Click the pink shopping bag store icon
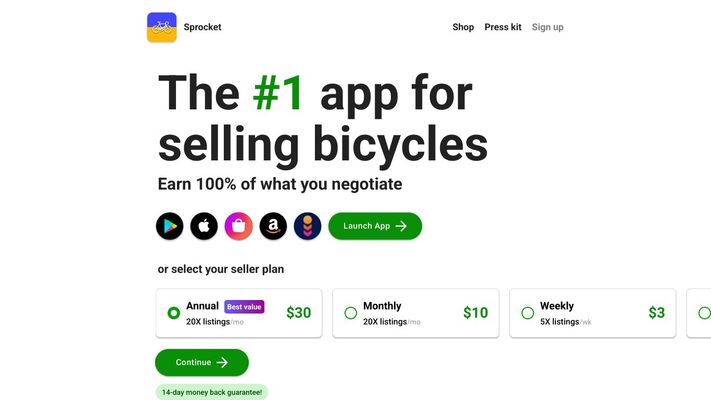Viewport: 711px width, 400px height. pos(239,226)
